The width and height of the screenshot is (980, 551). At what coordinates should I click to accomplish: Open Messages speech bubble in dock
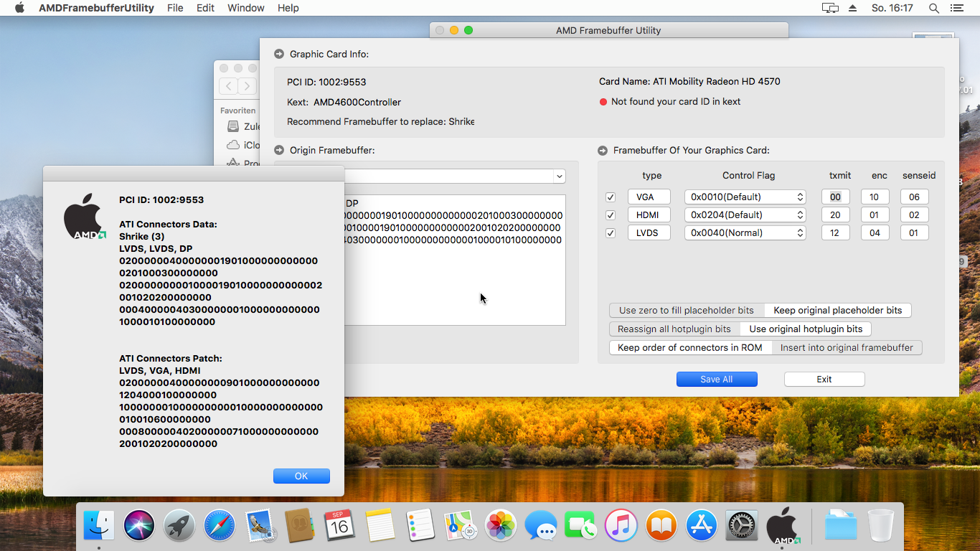pos(541,525)
